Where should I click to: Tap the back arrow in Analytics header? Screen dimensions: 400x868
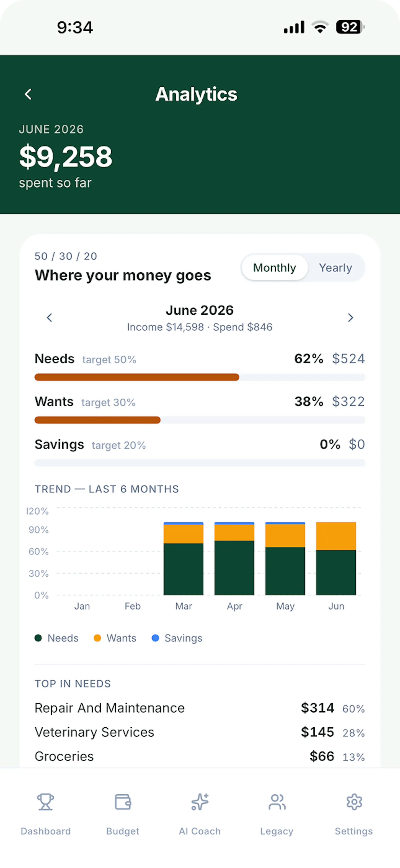tap(28, 94)
